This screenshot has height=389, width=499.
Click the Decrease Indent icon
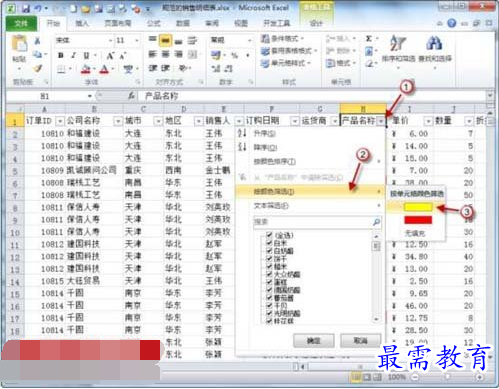152,68
